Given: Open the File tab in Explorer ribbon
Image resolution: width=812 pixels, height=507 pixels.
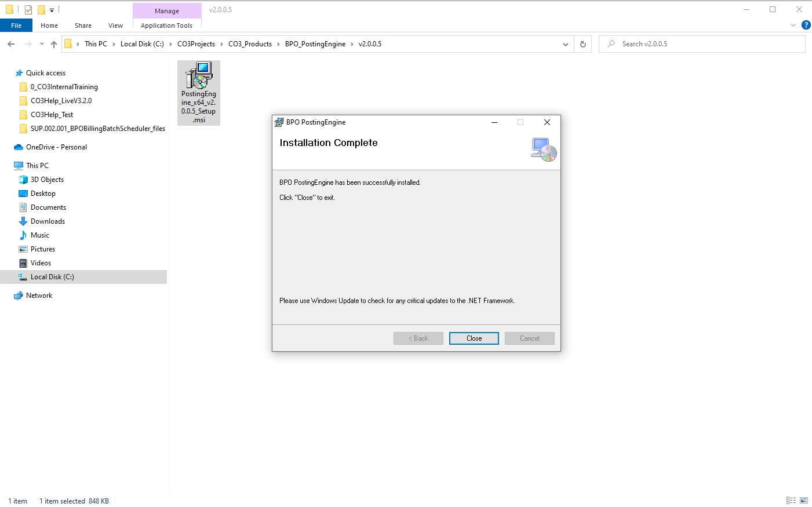Looking at the screenshot, I should (x=16, y=25).
